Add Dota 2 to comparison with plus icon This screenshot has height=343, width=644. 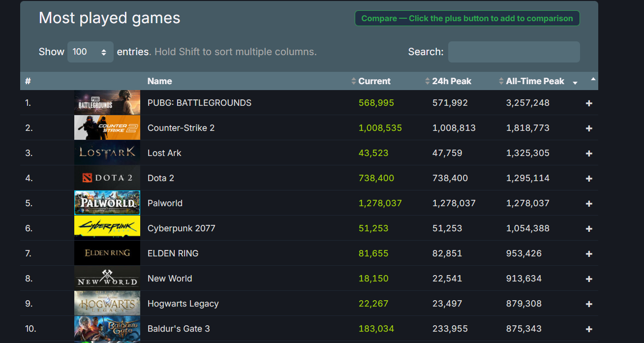pyautogui.click(x=589, y=179)
